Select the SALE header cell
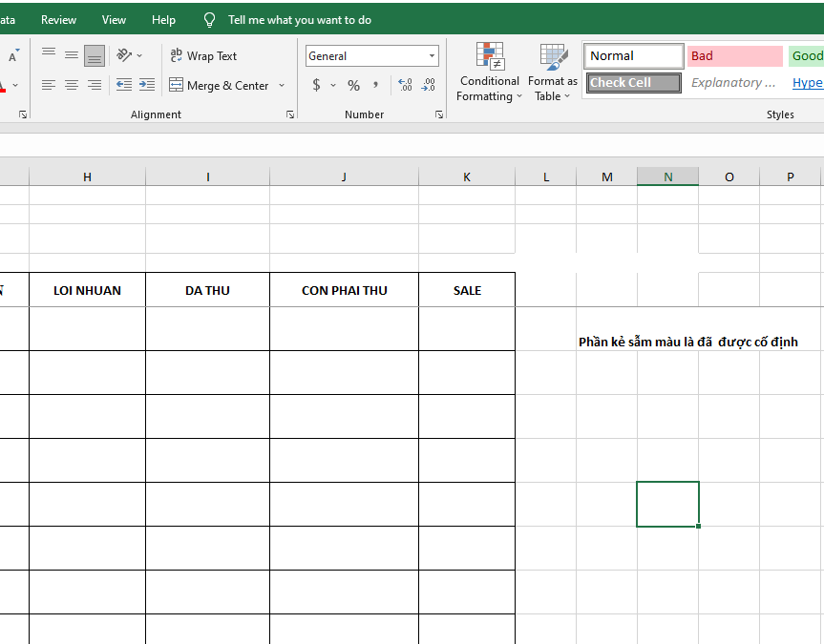 pyautogui.click(x=467, y=290)
